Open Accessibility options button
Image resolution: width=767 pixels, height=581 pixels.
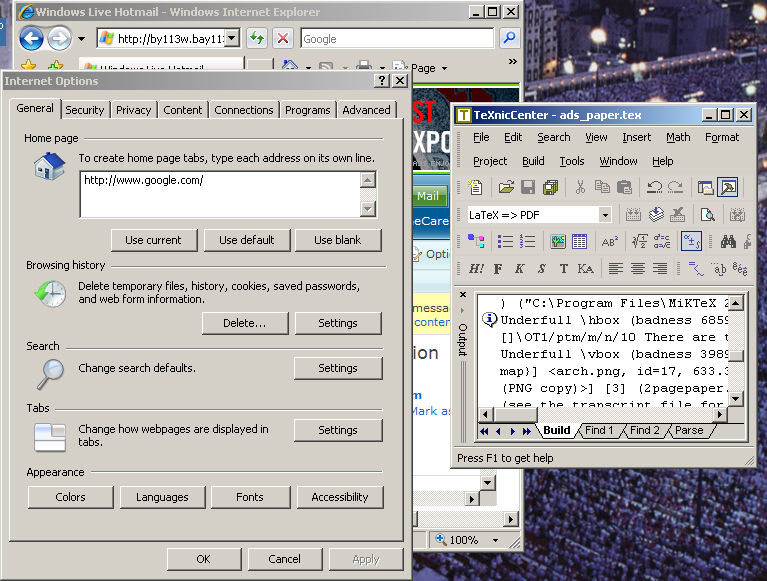340,497
